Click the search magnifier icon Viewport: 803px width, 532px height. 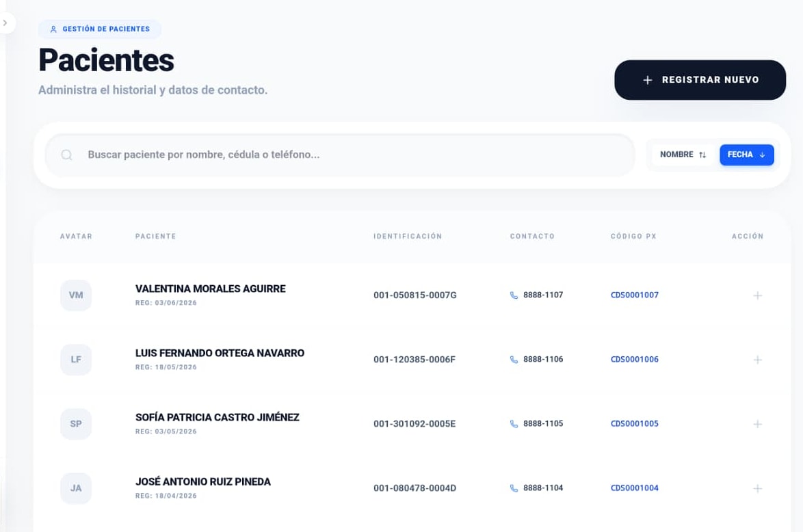click(x=66, y=155)
